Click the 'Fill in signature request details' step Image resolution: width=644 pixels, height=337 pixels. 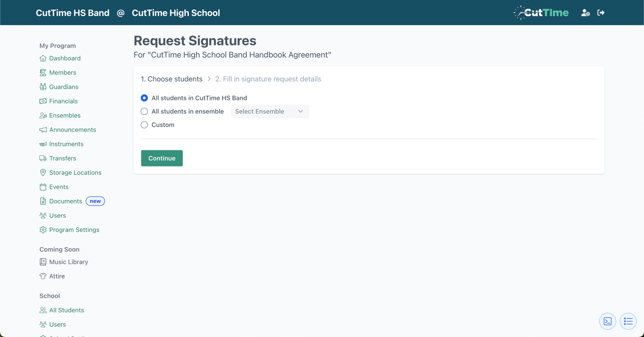point(268,79)
